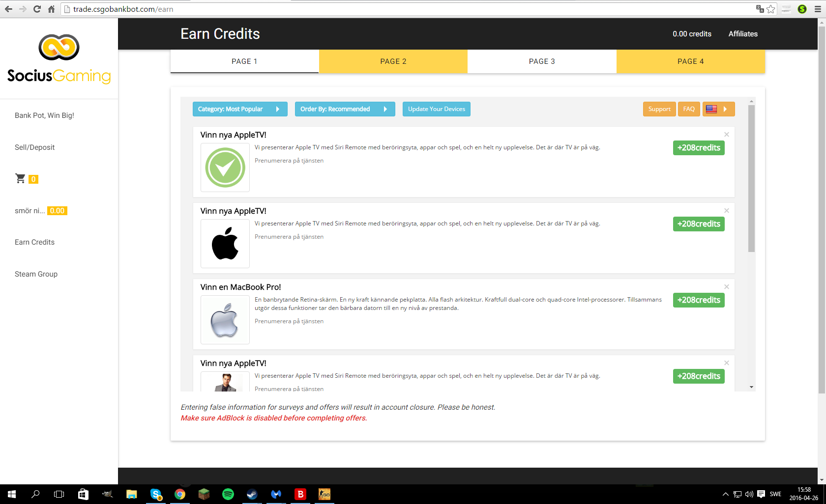
Task: Click the 0.00 credits balance in header
Action: (x=692, y=34)
